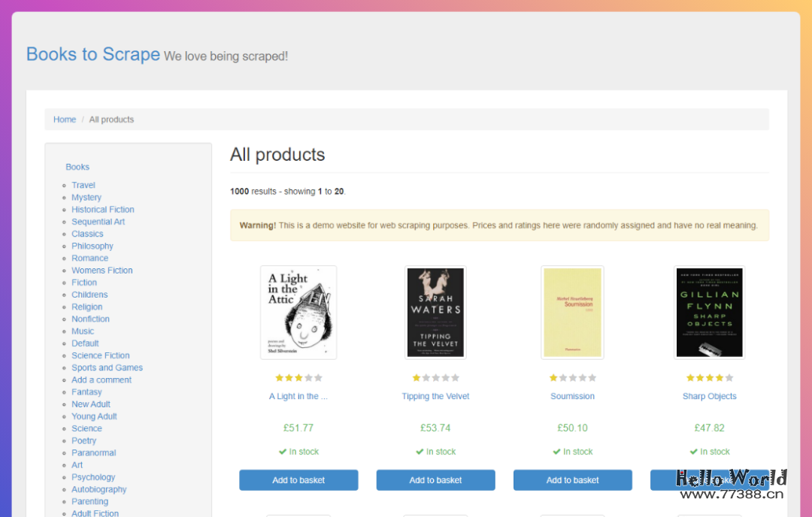The image size is (812, 517).
Task: Open the Sharp Objects cover image
Action: coord(709,312)
